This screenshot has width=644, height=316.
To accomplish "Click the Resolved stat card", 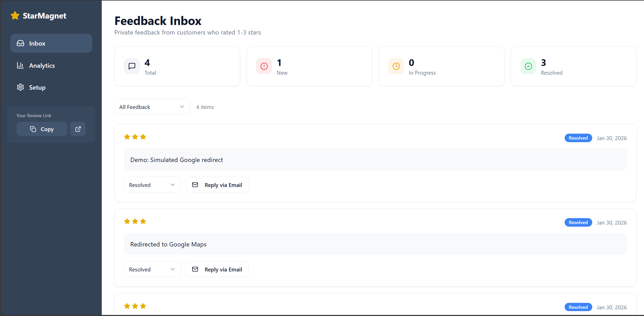I will coord(573,66).
